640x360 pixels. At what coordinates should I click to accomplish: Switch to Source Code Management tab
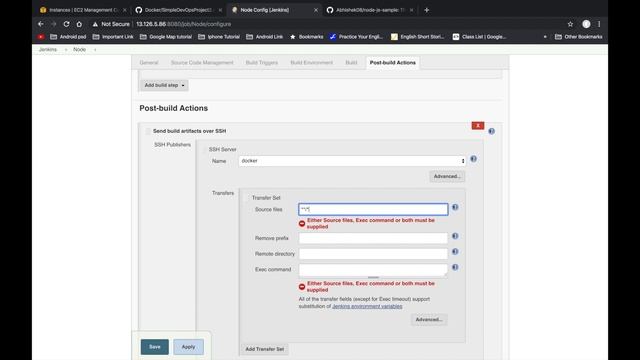pos(202,62)
